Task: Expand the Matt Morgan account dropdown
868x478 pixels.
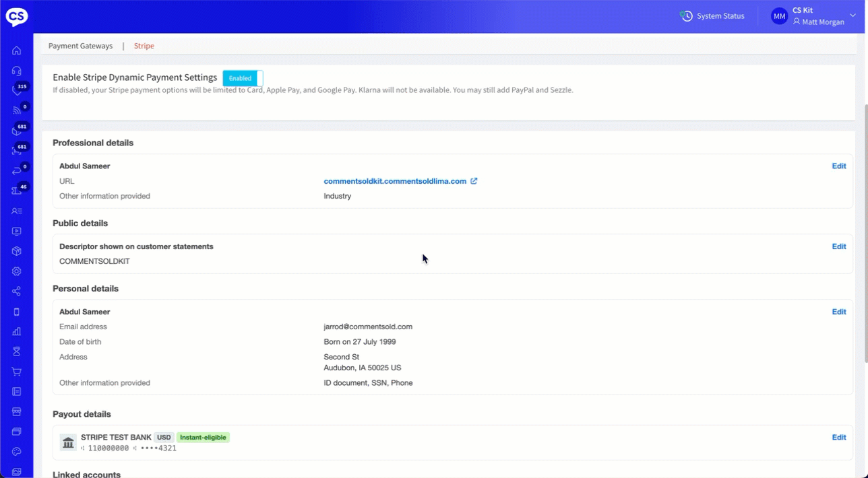Action: 852,16
